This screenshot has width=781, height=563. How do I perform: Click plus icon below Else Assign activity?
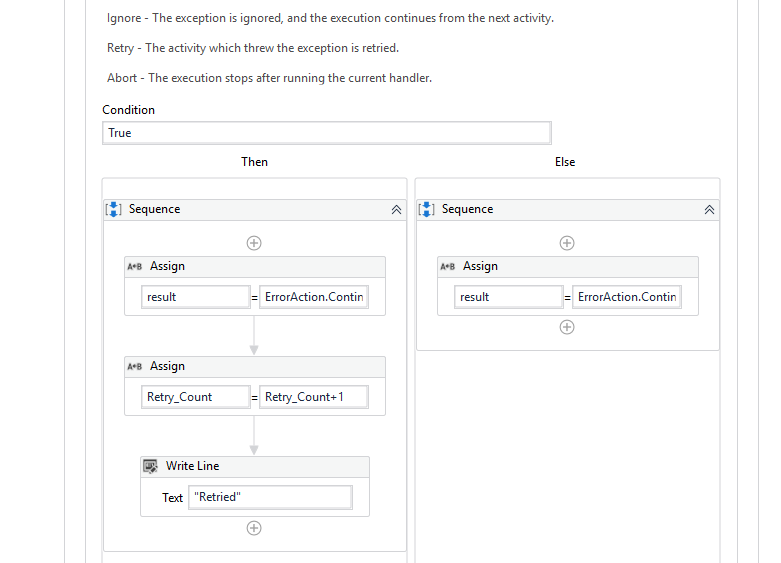click(567, 327)
